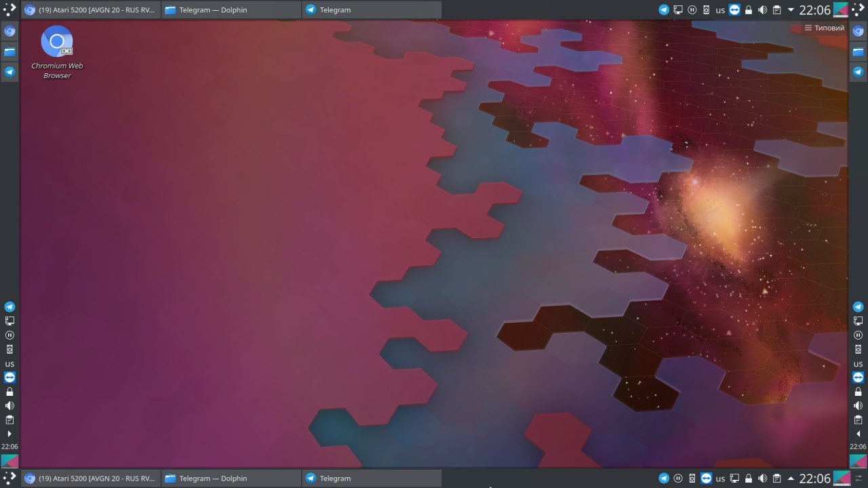Open TeamViewer tray icon in the right panel
Viewport: 868px width, 488px height.
(x=858, y=378)
